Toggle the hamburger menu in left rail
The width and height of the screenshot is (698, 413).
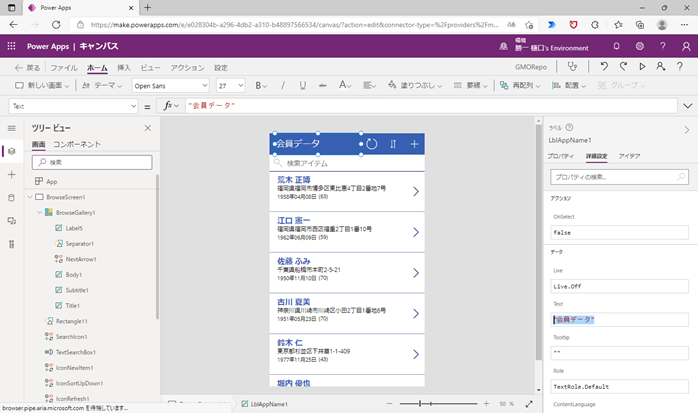(12, 129)
